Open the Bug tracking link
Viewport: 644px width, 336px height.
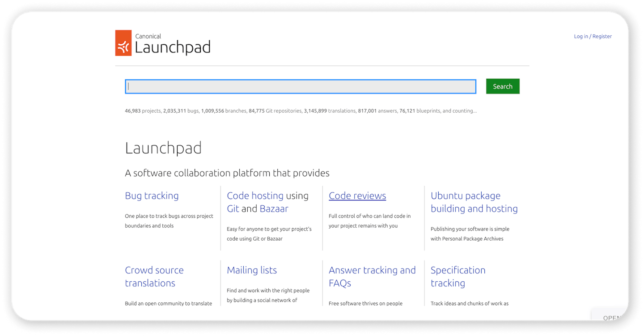(x=152, y=196)
